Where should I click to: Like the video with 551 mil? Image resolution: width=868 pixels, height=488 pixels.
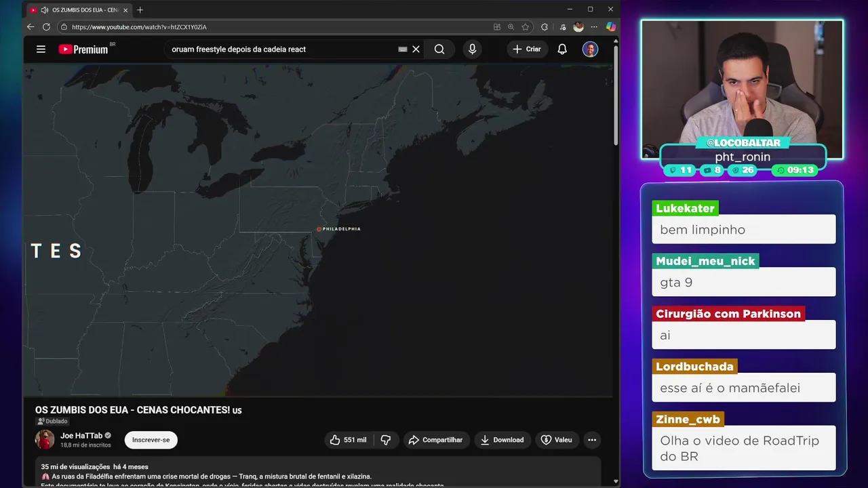coord(349,440)
